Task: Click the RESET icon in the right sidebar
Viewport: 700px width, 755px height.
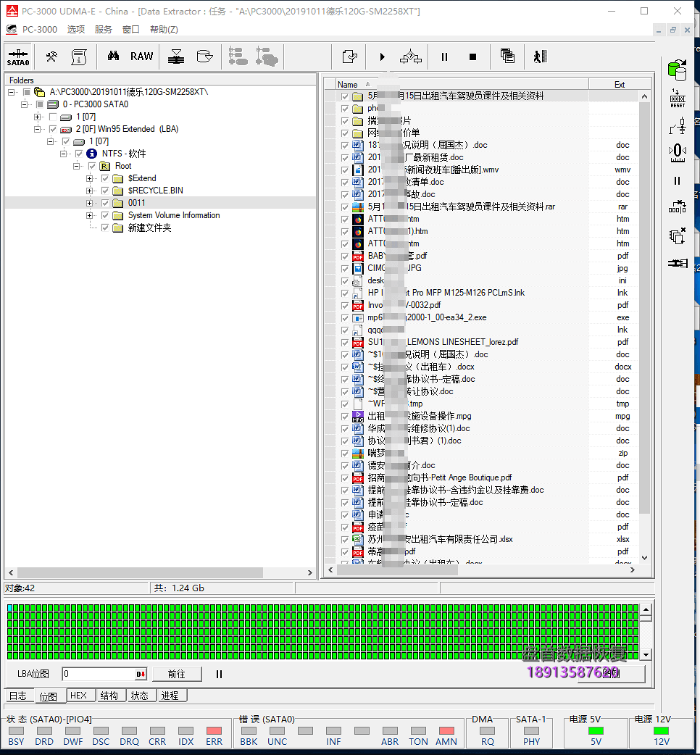Action: click(x=678, y=99)
